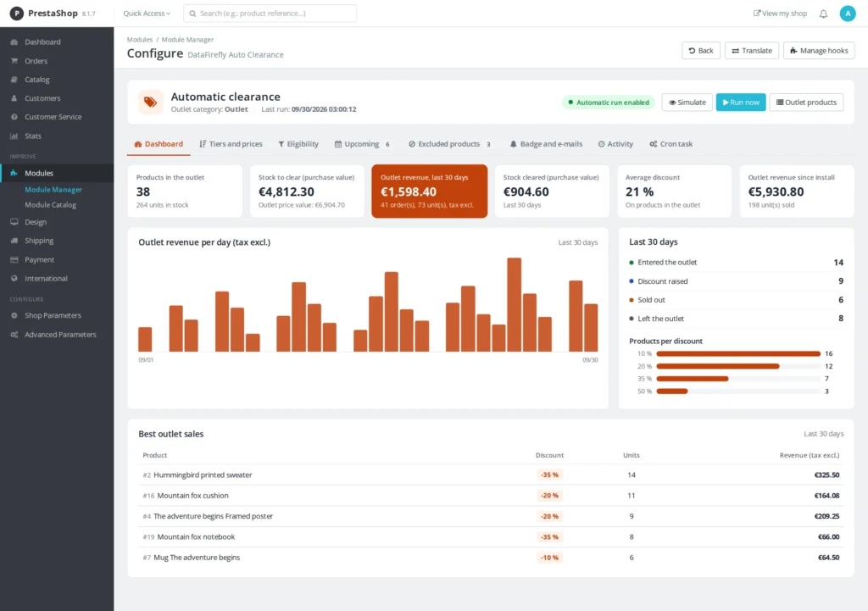Click the list icon on Outlet products

(780, 103)
